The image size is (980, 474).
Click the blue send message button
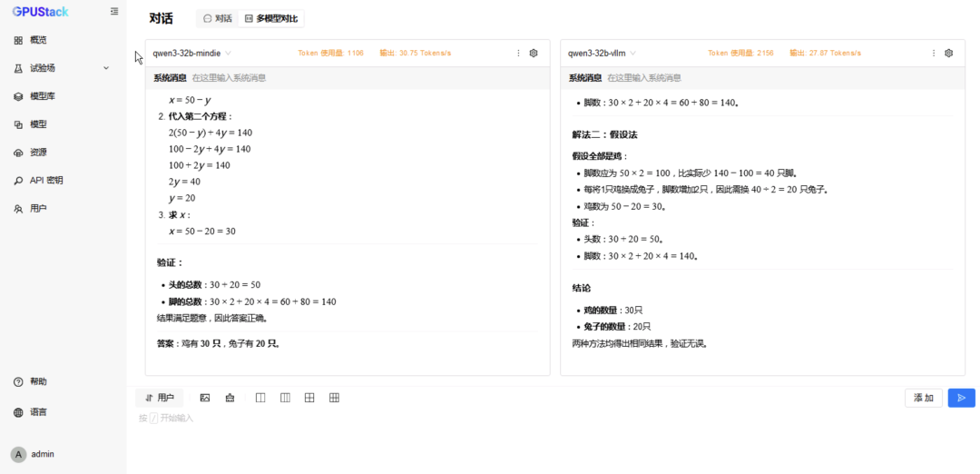(961, 398)
